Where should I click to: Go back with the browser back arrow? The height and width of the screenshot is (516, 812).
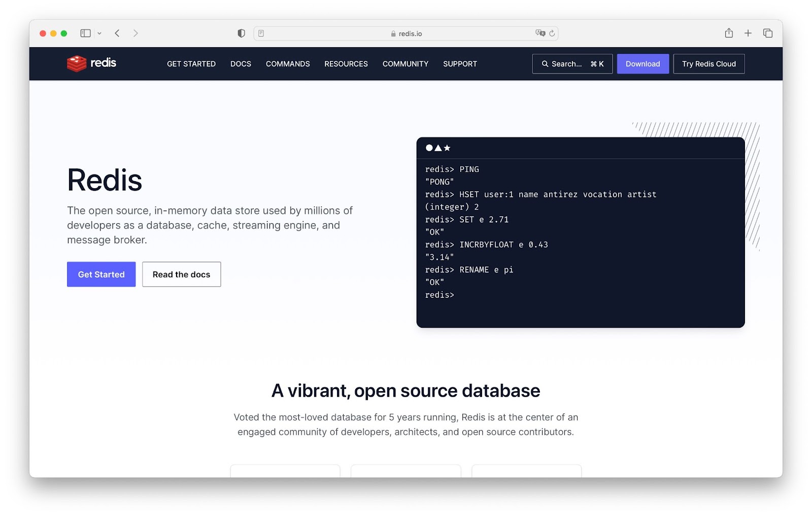[117, 33]
